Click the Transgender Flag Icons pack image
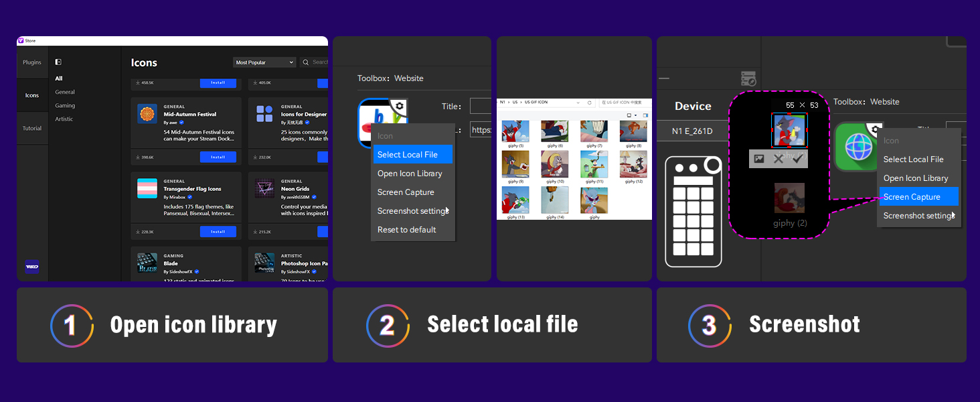 (x=147, y=188)
